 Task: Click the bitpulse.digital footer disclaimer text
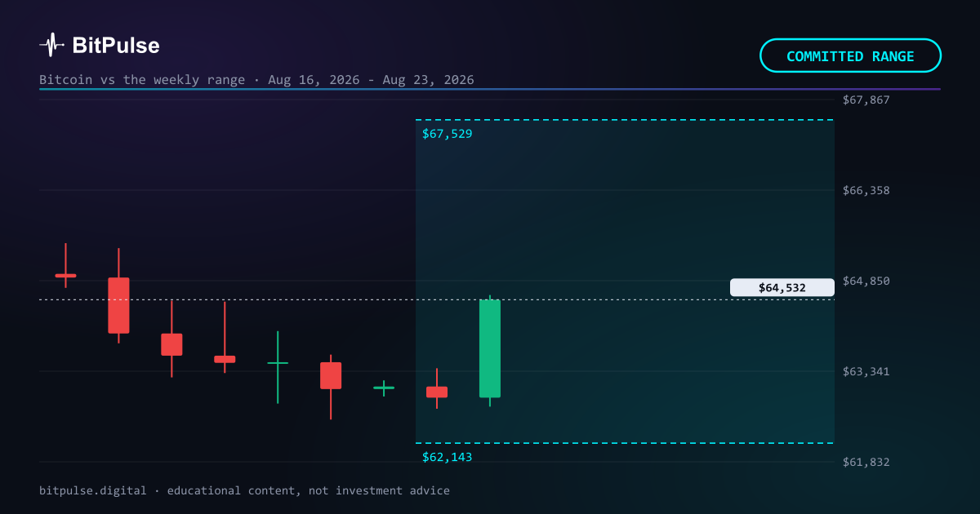(x=244, y=490)
